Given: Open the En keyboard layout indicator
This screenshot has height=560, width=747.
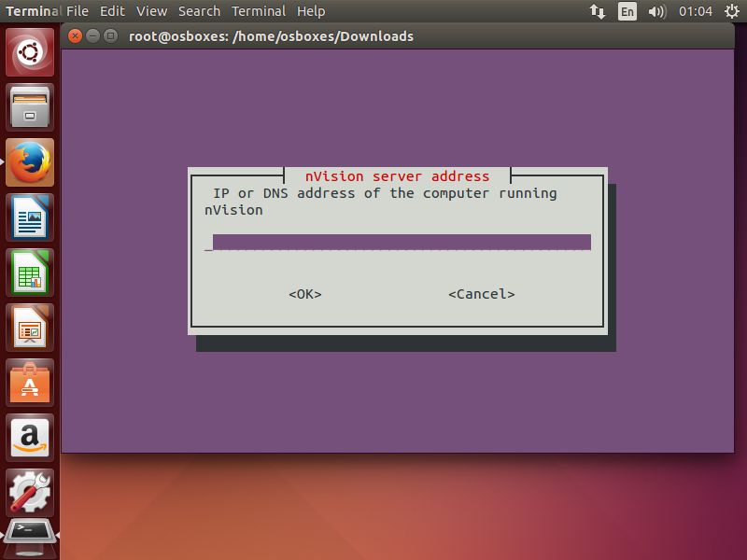Looking at the screenshot, I should point(627,11).
